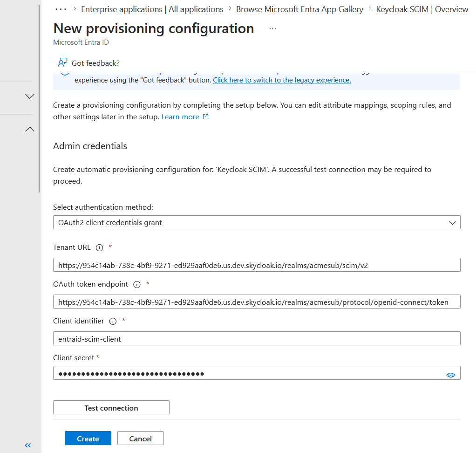Focus the Tenant URL input field

[x=257, y=265]
